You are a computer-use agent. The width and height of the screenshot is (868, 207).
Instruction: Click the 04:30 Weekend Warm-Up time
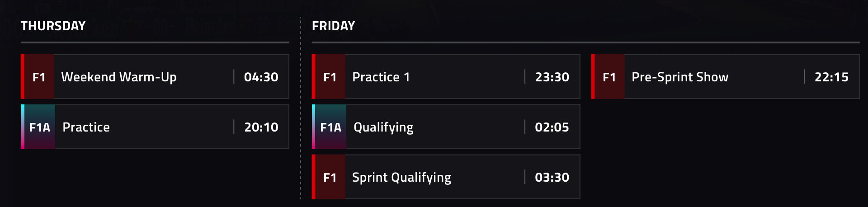[261, 77]
